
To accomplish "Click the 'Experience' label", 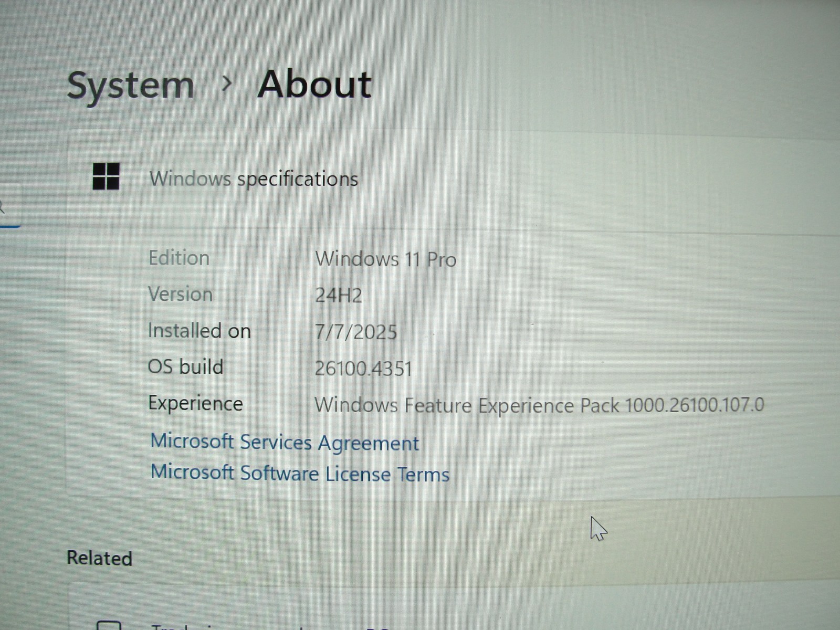I will pos(195,403).
